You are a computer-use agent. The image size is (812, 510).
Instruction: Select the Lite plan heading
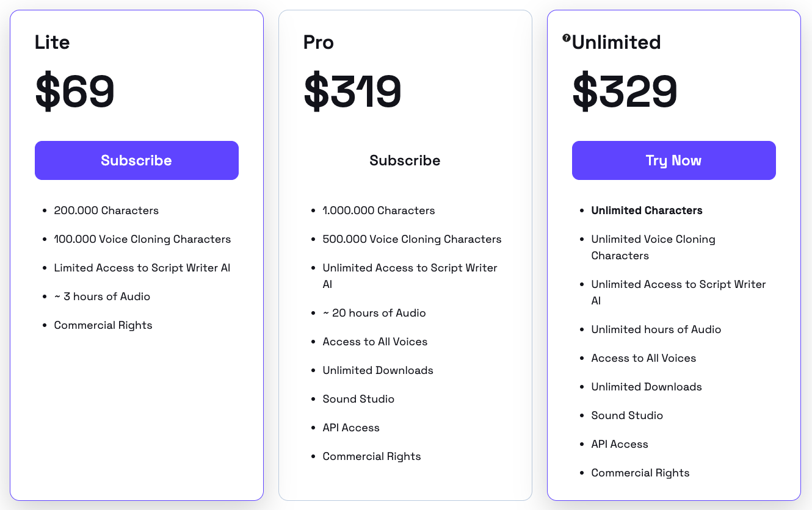53,42
